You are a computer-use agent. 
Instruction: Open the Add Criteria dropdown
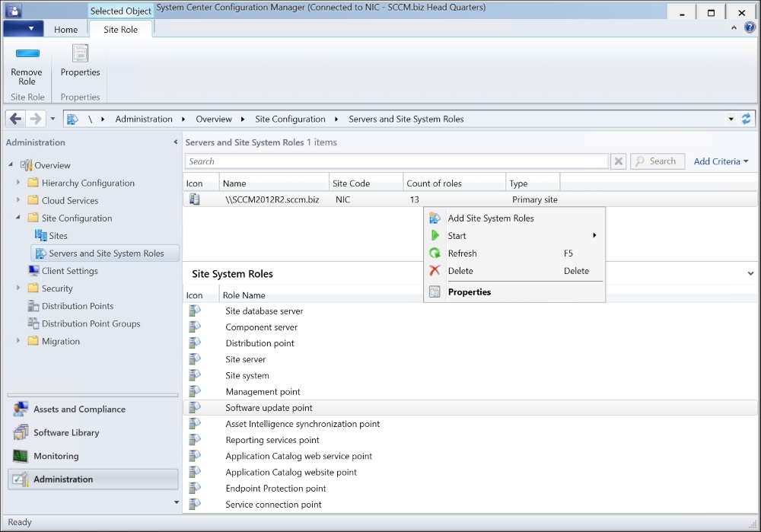pyautogui.click(x=721, y=161)
